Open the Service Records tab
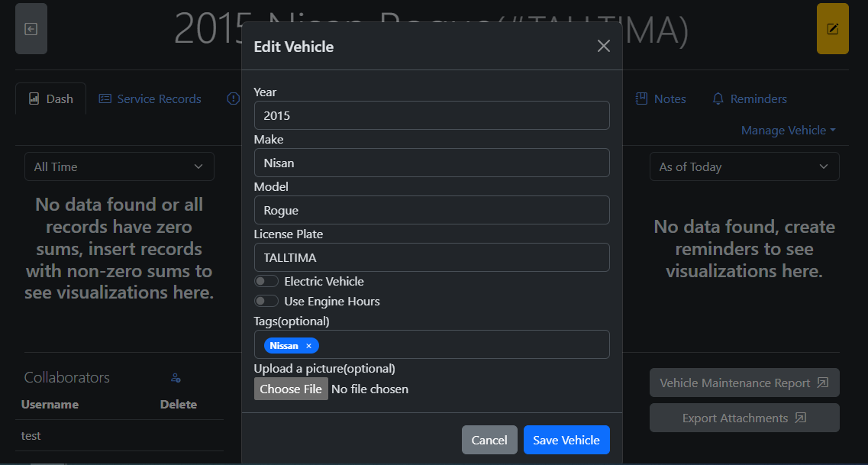868x465 pixels. coord(159,98)
